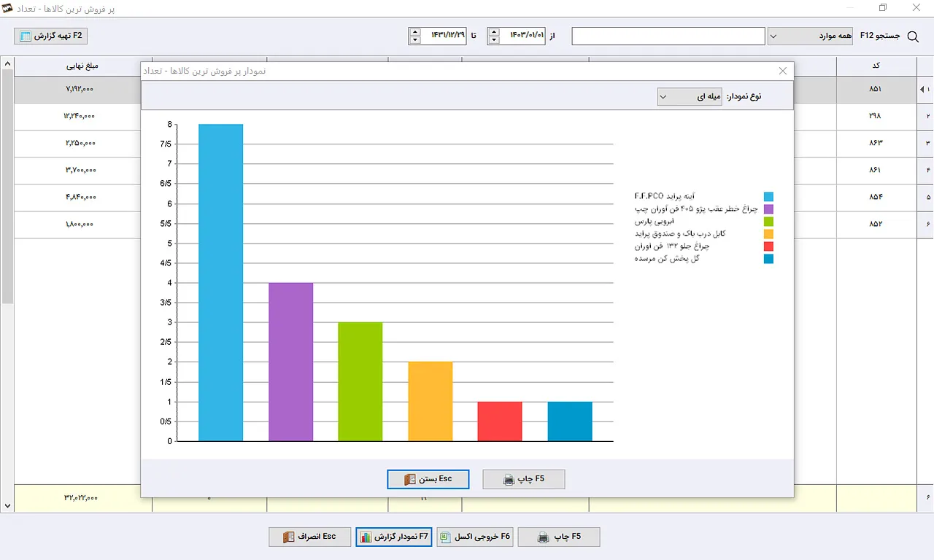The image size is (934, 560).
Task: Click the table cell with code 852
Action: coord(876,224)
